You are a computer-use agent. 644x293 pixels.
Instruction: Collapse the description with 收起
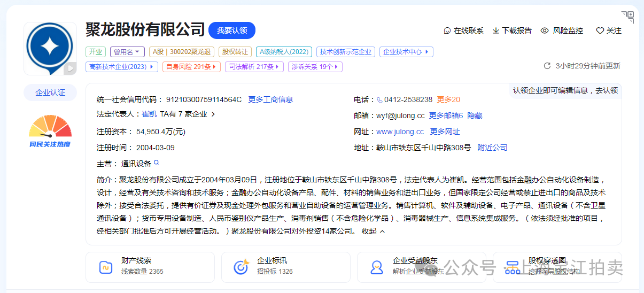pos(373,231)
